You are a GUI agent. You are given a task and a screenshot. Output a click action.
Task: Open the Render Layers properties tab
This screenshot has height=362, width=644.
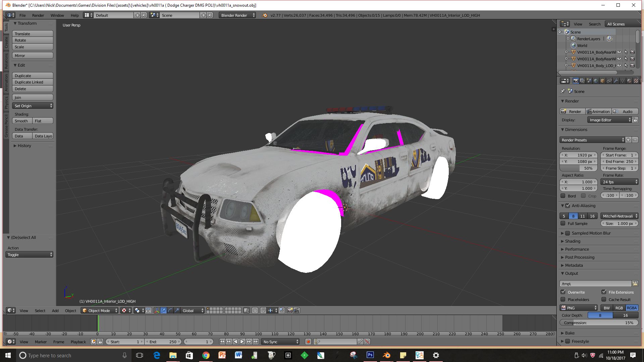(x=582, y=81)
